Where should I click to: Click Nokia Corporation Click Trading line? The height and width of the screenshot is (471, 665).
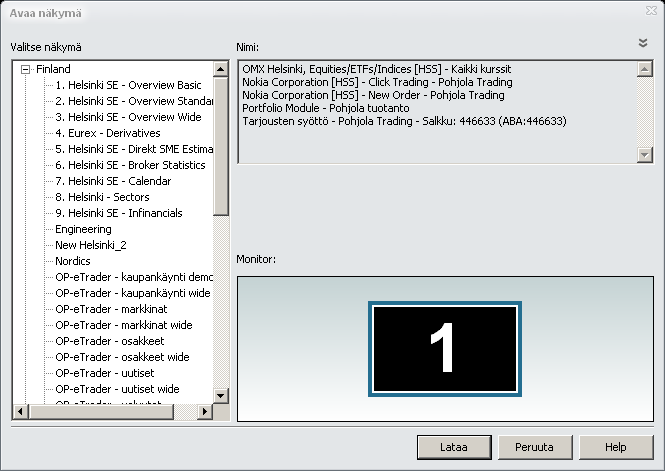tap(377, 82)
